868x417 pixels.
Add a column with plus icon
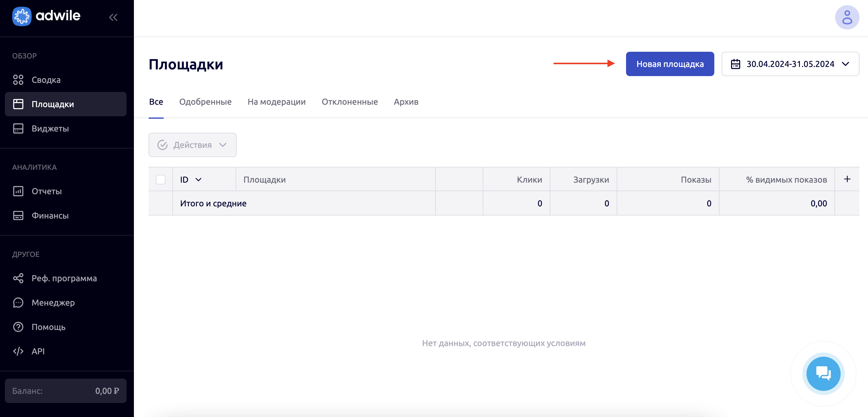point(847,179)
